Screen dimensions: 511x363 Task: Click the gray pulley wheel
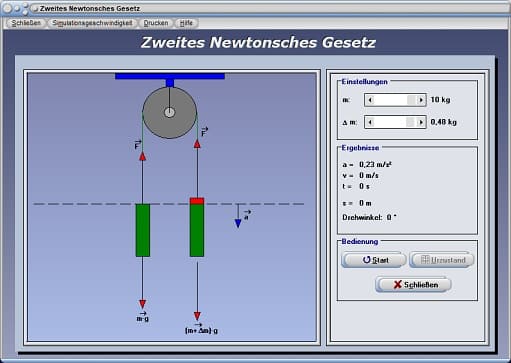tap(169, 112)
